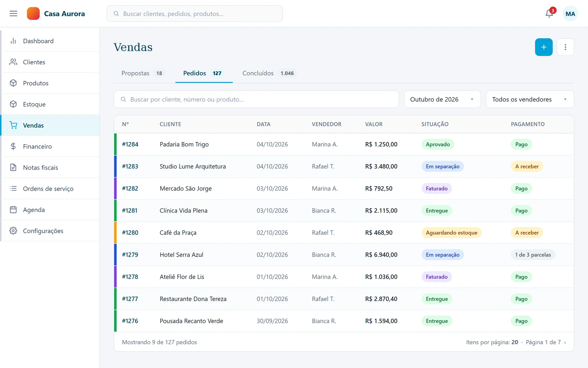588x368 pixels.
Task: Click Studio Lume Arquitetura client name
Action: (193, 166)
